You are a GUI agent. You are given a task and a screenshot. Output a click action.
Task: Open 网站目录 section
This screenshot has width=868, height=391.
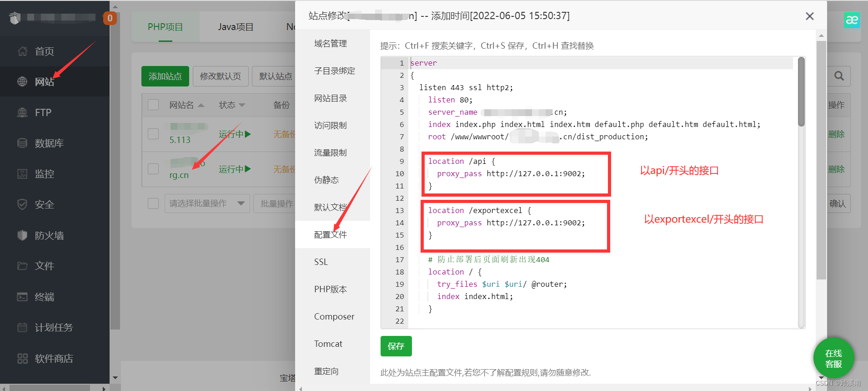[331, 98]
